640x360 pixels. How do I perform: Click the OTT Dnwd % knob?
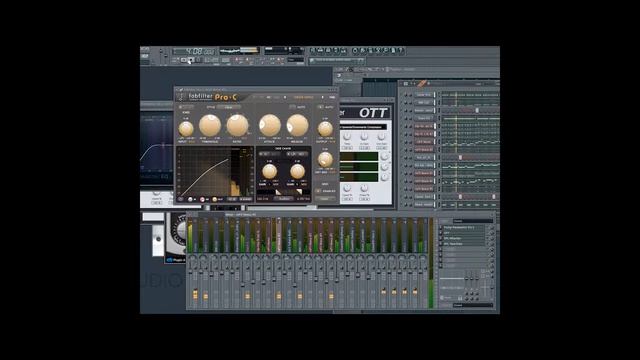364,188
